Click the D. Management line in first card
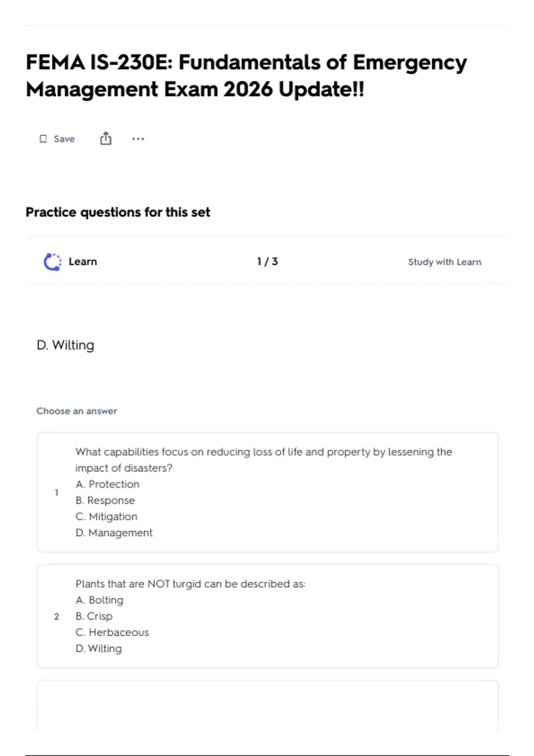This screenshot has width=534, height=756. 114,533
